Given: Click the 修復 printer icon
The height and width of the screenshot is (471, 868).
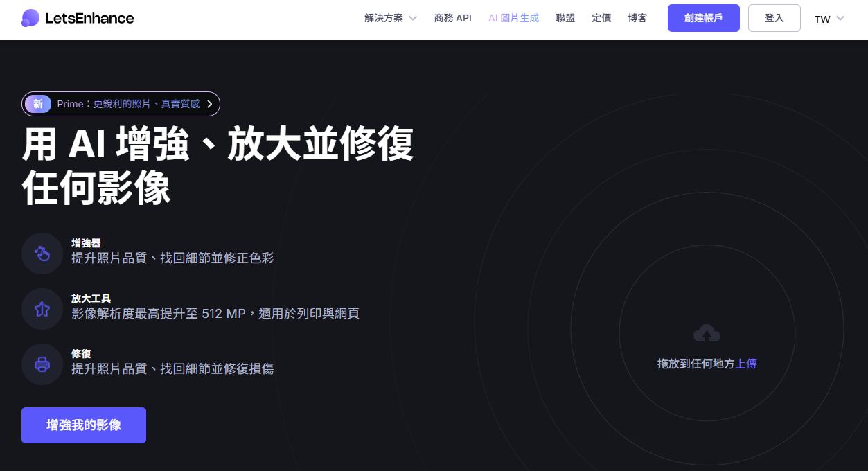Looking at the screenshot, I should 42,364.
